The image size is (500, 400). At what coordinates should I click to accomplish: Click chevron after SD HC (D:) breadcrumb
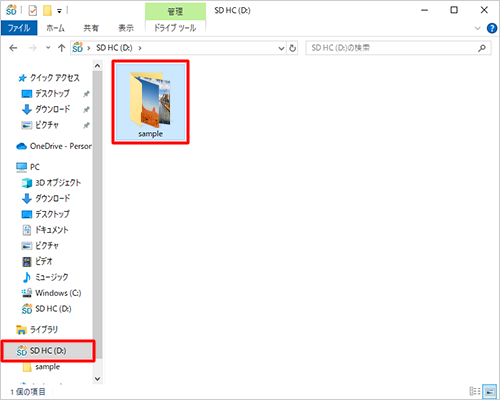[140, 48]
